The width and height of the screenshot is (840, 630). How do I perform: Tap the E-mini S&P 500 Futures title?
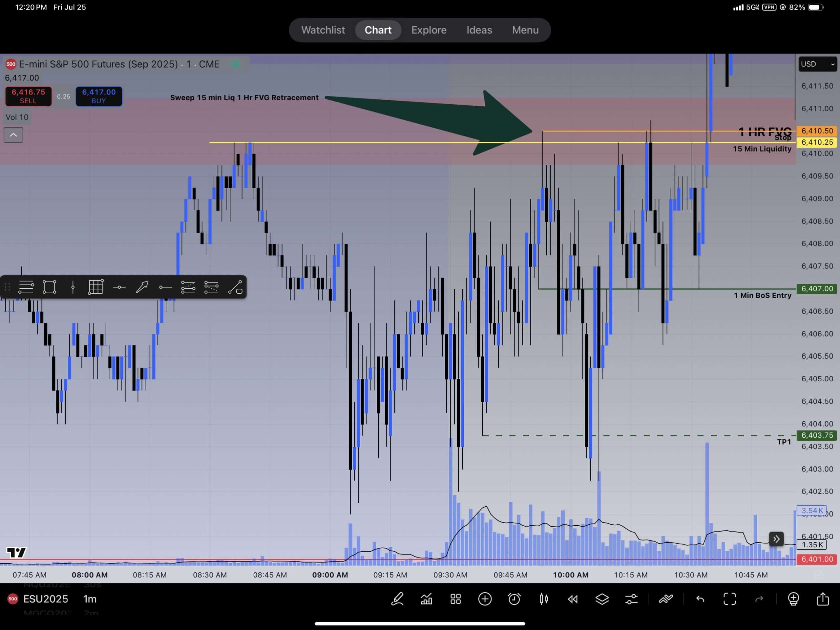coord(119,64)
